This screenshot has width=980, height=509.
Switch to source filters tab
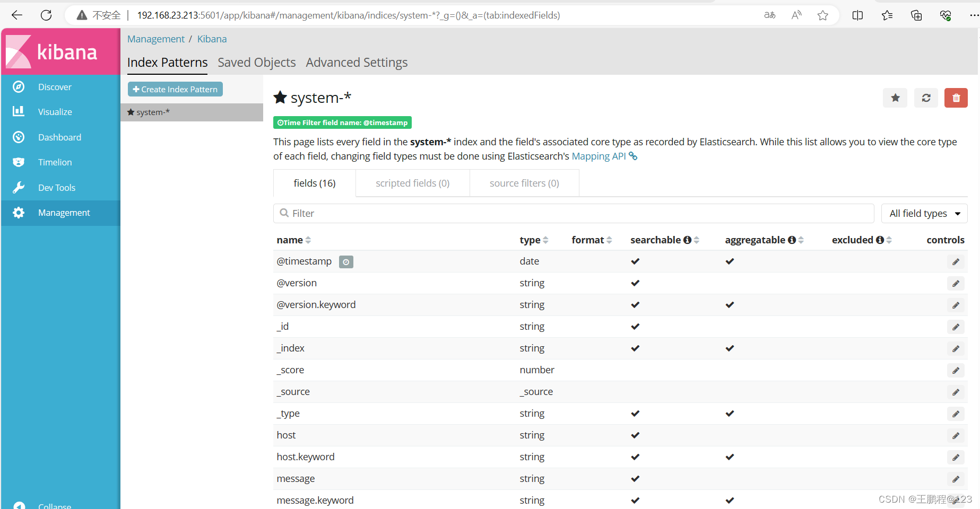(x=524, y=183)
